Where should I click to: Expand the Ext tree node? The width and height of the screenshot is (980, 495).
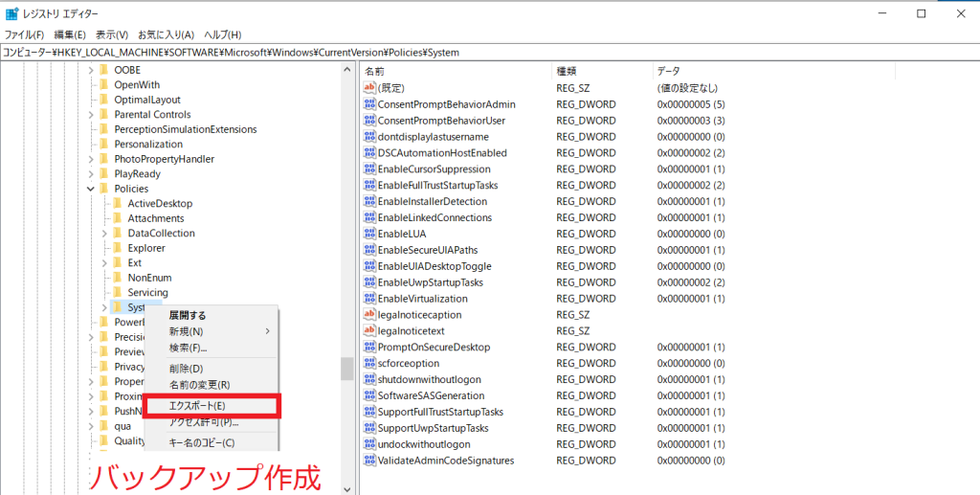point(104,263)
